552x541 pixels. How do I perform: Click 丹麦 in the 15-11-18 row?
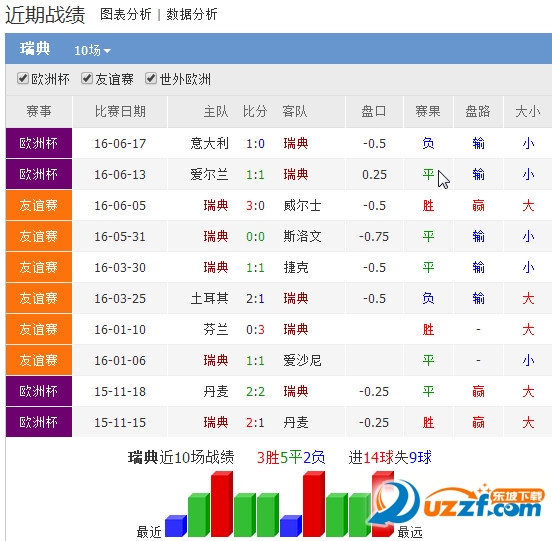coord(216,391)
